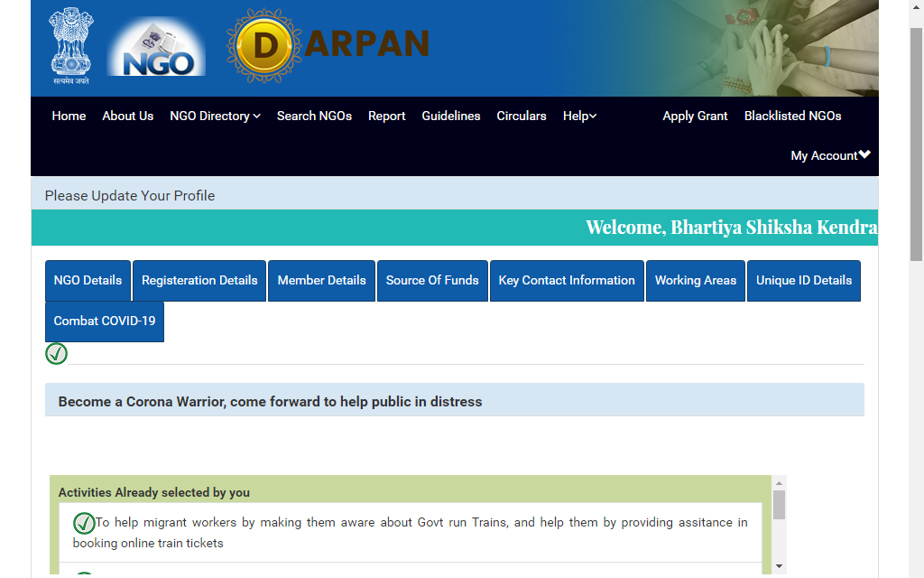Expand the My Account menu
Image resolution: width=924 pixels, height=578 pixels.
click(x=830, y=155)
